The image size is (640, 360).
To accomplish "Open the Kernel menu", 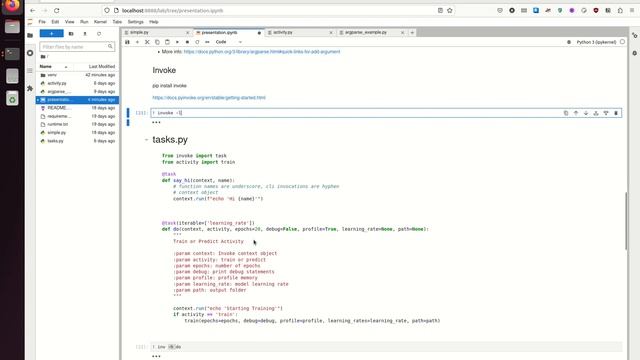I will (100, 22).
